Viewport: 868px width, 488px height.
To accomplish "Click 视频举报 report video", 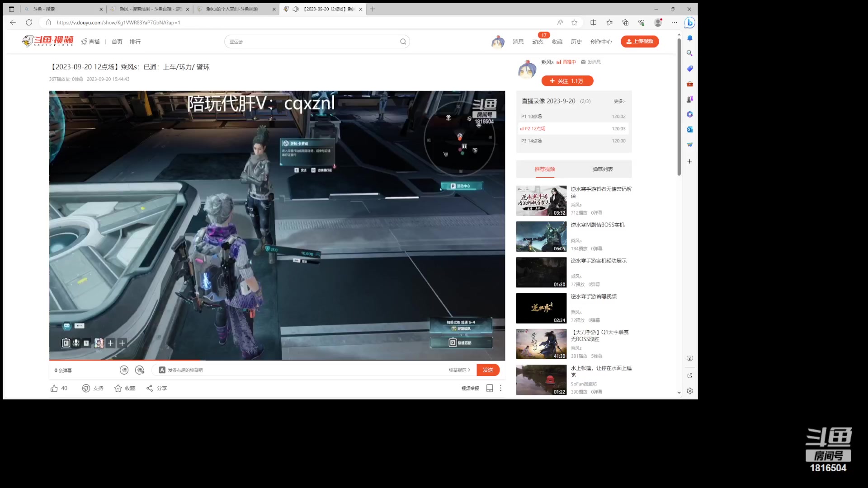I will 470,388.
